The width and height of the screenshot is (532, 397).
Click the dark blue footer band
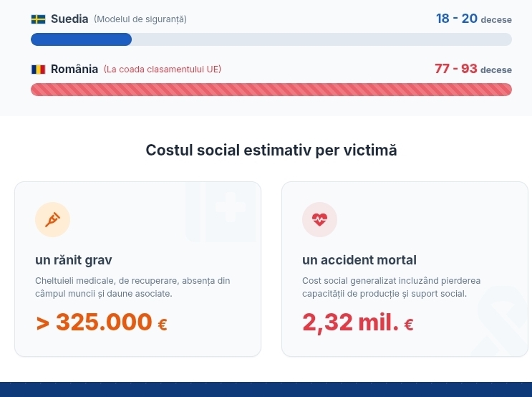(266, 390)
